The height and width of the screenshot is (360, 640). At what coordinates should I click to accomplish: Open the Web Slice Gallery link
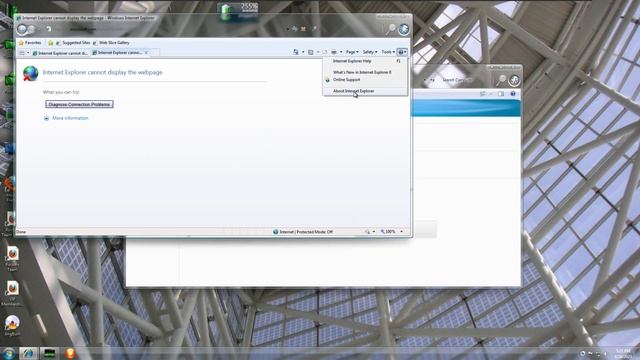111,42
